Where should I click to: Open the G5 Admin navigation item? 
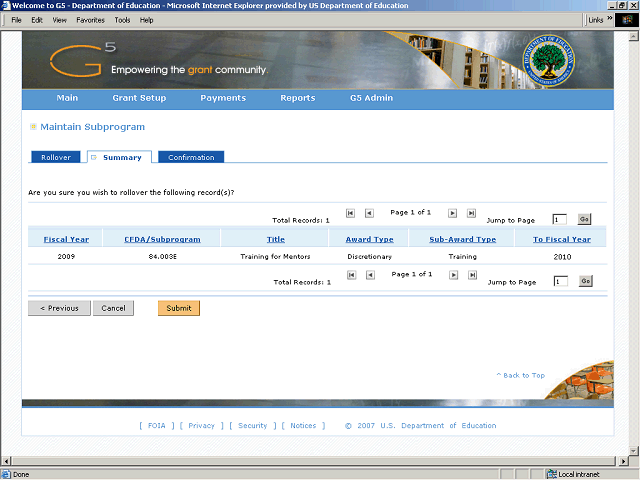(x=371, y=98)
